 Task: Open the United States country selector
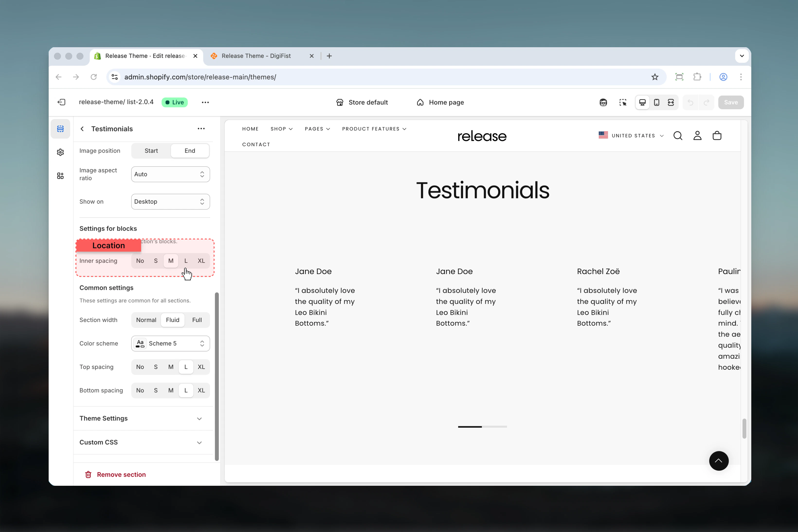coord(631,136)
